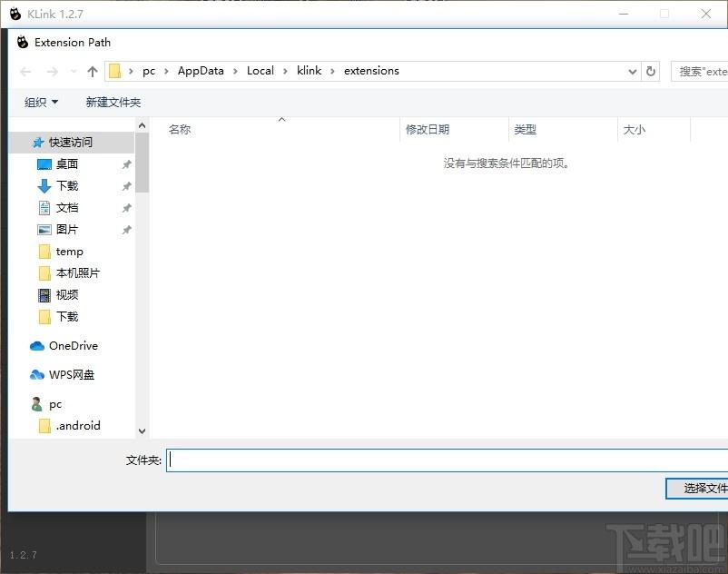Click the WPS网盘 cloud icon
This screenshot has width=728, height=574.
(37, 375)
